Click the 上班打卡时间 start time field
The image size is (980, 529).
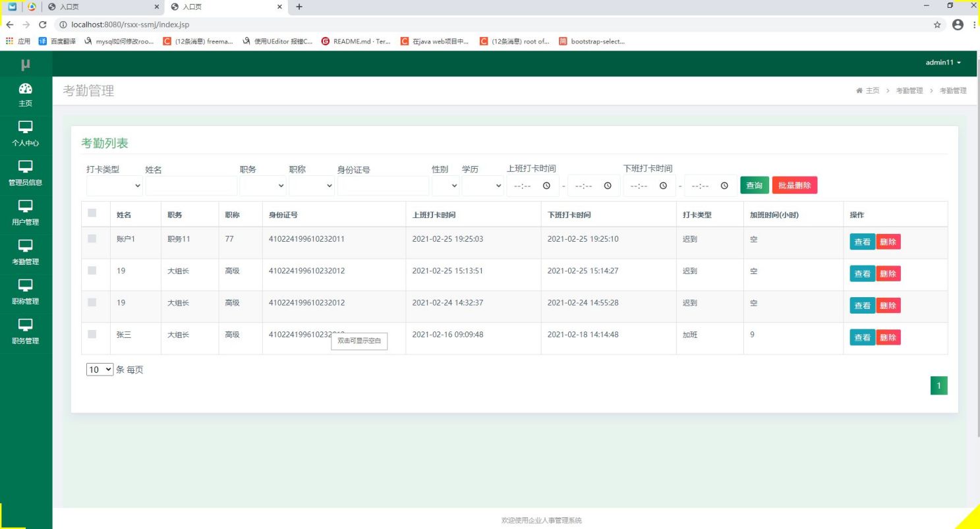point(533,186)
